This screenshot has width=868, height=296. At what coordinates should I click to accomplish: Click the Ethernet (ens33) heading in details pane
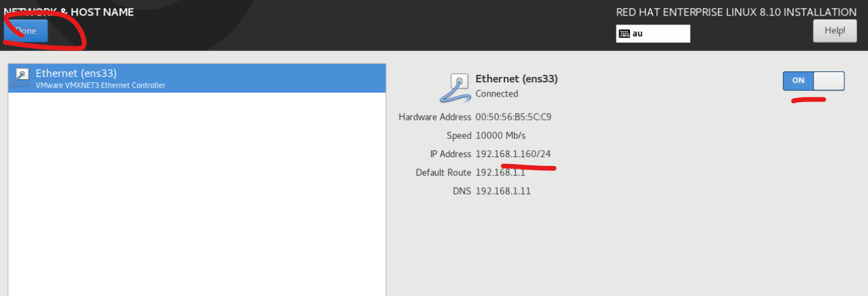517,79
